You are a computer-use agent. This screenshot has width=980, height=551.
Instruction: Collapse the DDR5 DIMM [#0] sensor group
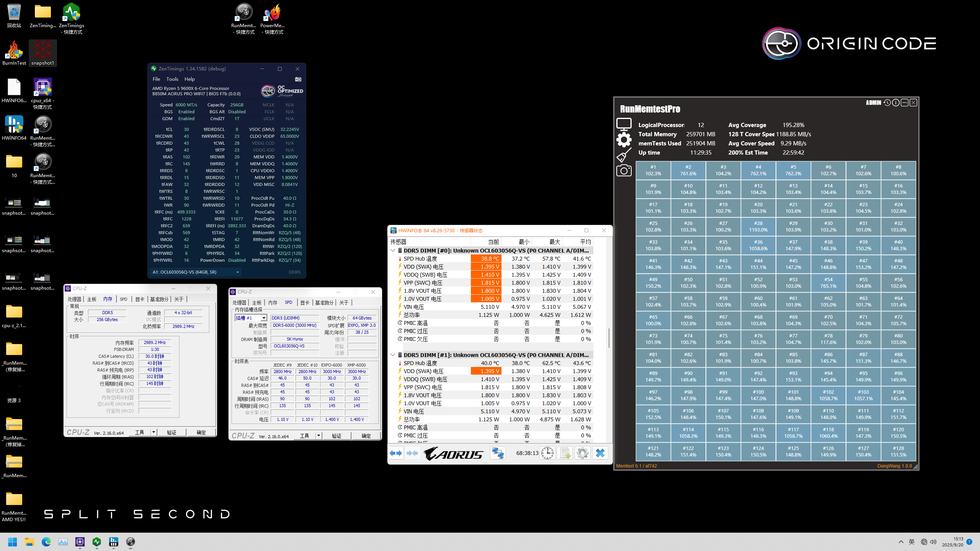(x=393, y=250)
